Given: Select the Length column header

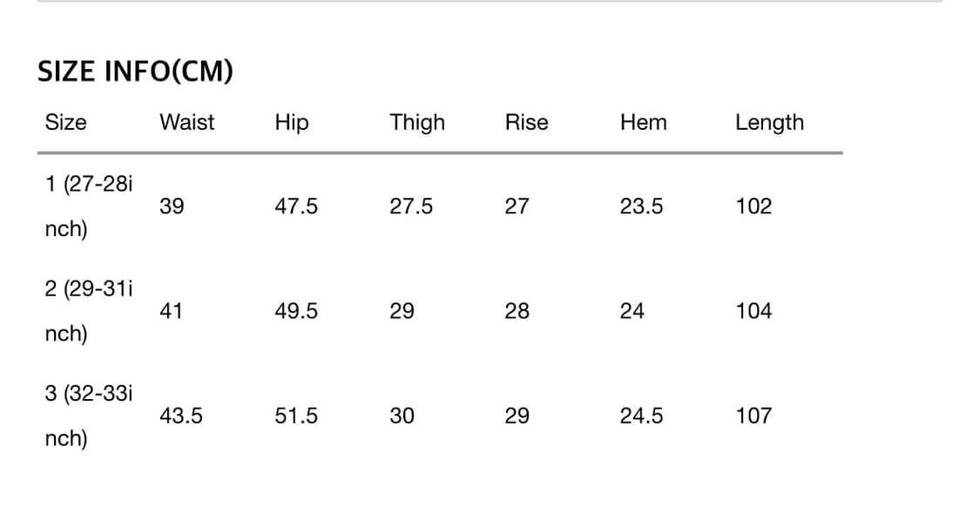Looking at the screenshot, I should [769, 123].
